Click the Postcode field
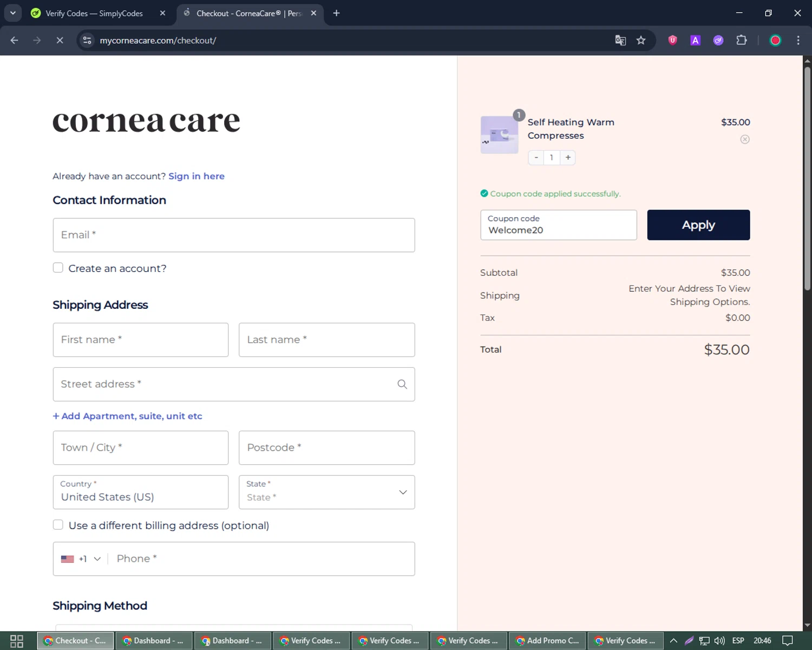 [x=327, y=447]
